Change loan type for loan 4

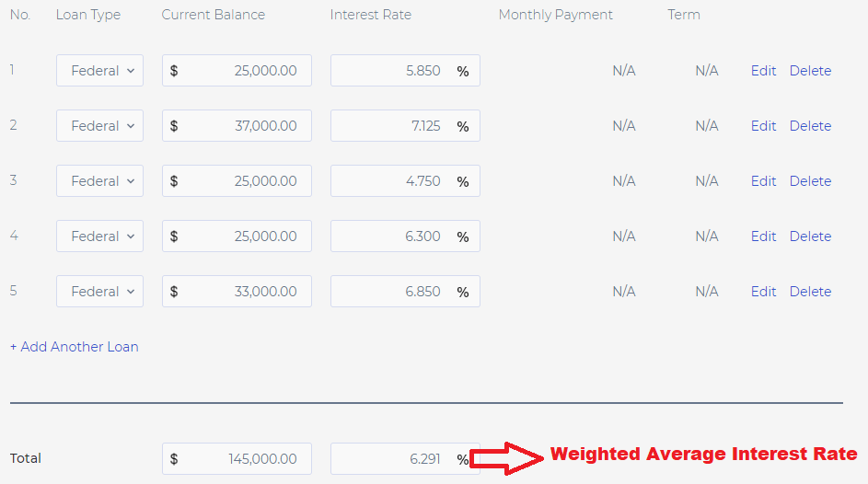tap(99, 236)
